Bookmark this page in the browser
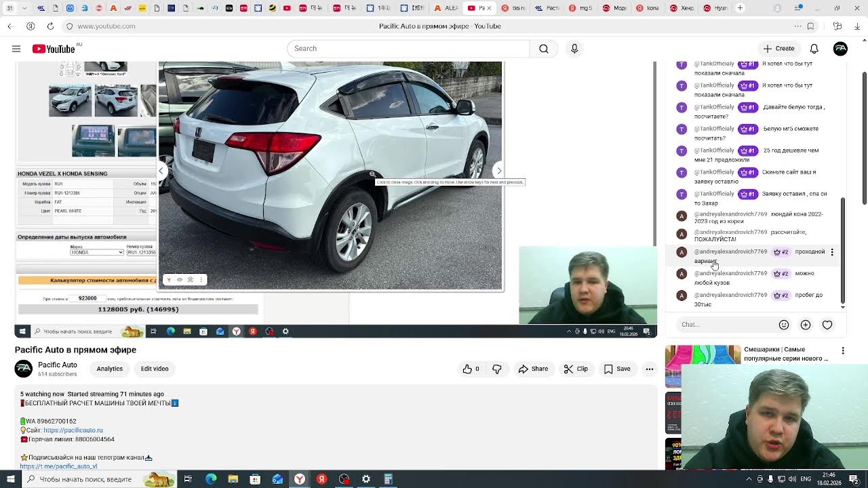The image size is (868, 488). pyautogui.click(x=810, y=26)
